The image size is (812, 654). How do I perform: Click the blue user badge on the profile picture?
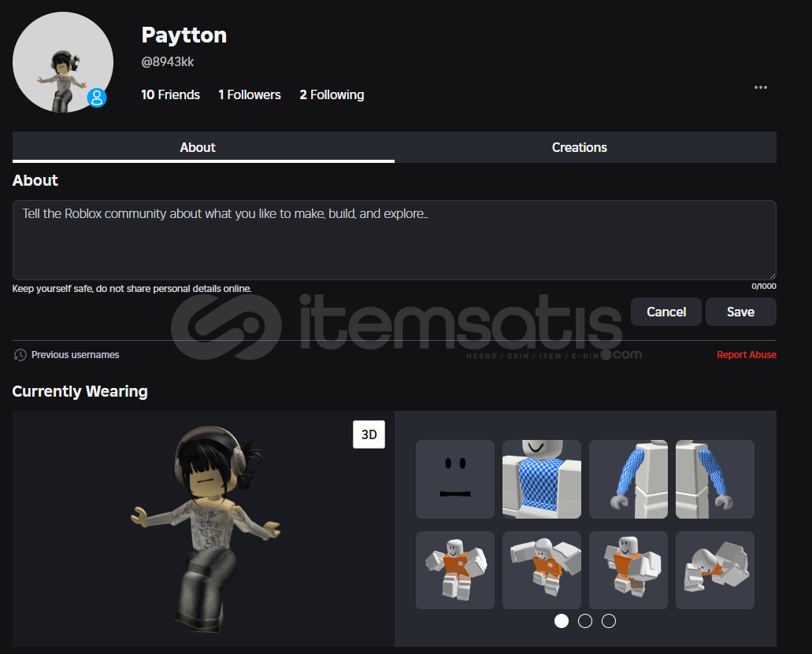tap(97, 98)
